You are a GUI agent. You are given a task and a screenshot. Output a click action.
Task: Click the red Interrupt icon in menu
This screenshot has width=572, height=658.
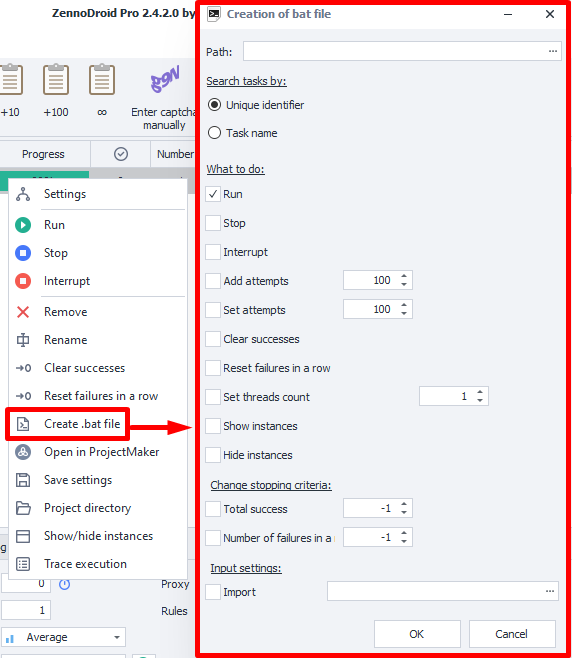[23, 281]
